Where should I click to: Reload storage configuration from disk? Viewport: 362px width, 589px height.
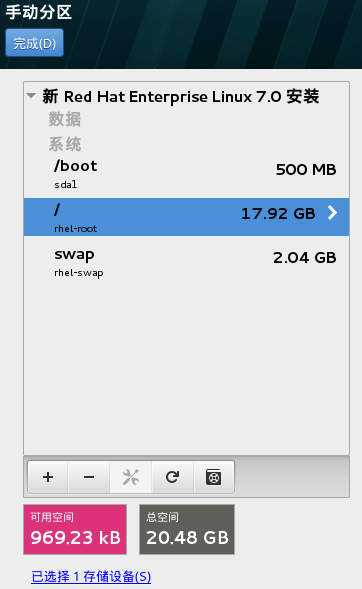point(172,477)
